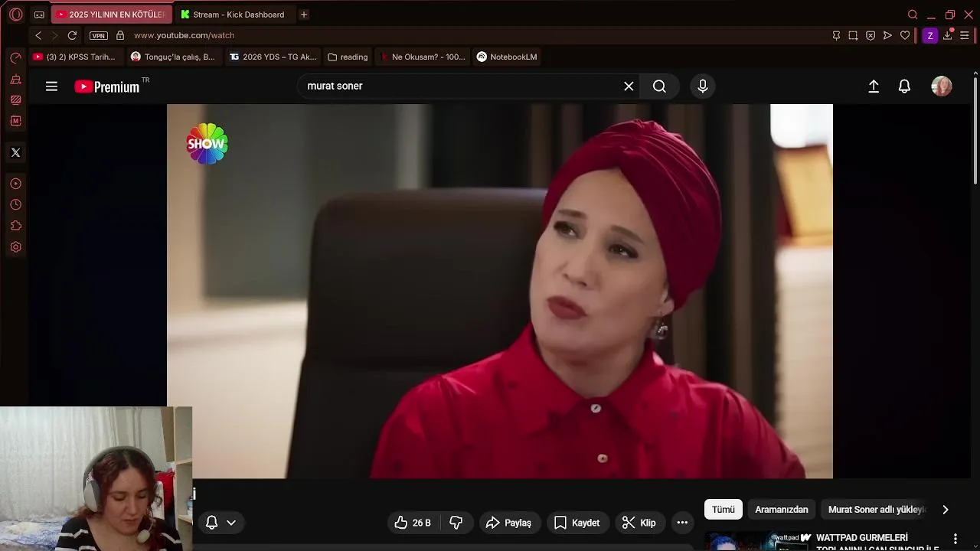Open options for WATTPAD GURMELERİ video
The height and width of the screenshot is (551, 980).
pos(955,539)
